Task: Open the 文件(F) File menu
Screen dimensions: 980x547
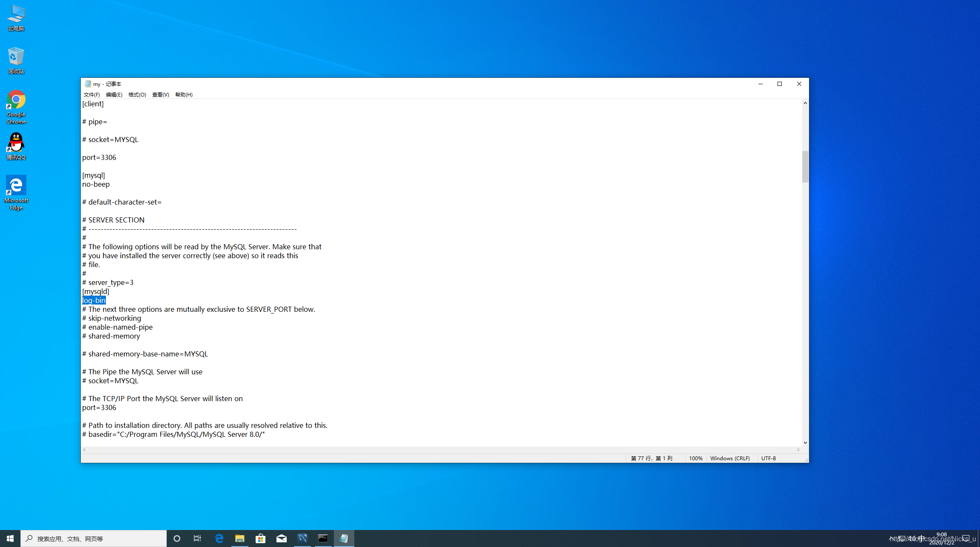Action: click(91, 94)
